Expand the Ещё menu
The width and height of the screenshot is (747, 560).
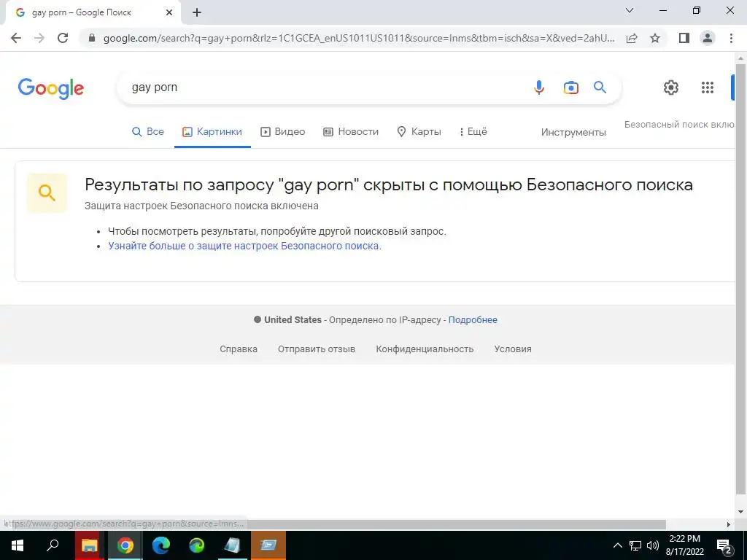(x=473, y=131)
